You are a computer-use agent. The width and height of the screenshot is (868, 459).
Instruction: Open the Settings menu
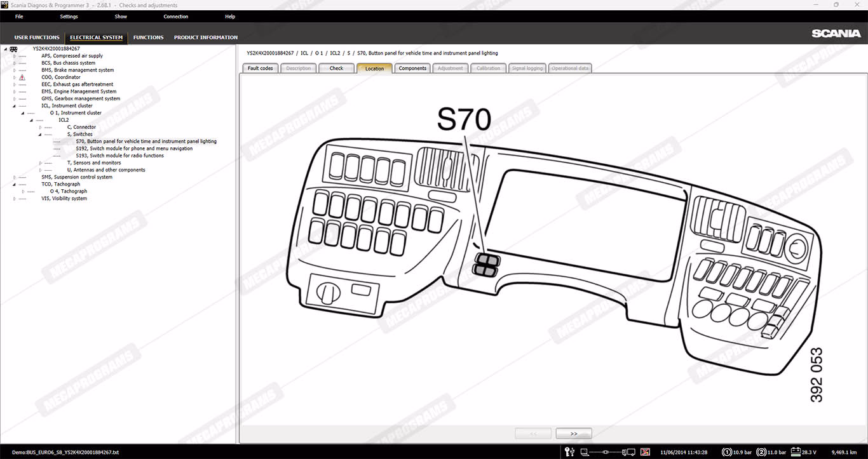pos(69,17)
